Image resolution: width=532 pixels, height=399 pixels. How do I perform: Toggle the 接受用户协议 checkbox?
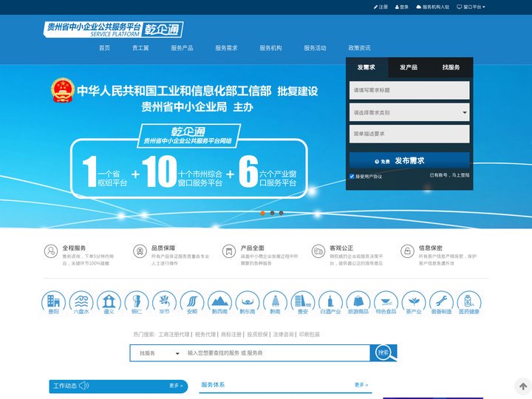(x=352, y=177)
